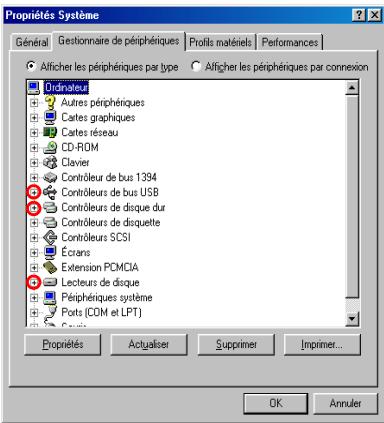The height and width of the screenshot is (423, 384).
Task: Switch to the Général tab
Action: pos(32,42)
